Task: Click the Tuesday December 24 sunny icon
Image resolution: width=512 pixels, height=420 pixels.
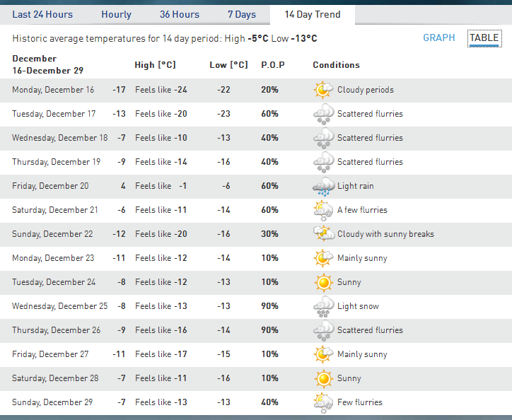Action: click(x=323, y=282)
